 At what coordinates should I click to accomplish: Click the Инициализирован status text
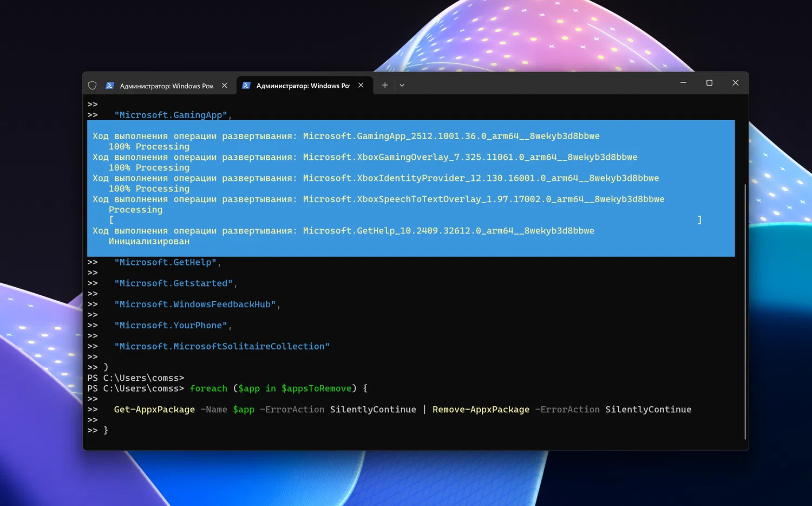click(149, 242)
